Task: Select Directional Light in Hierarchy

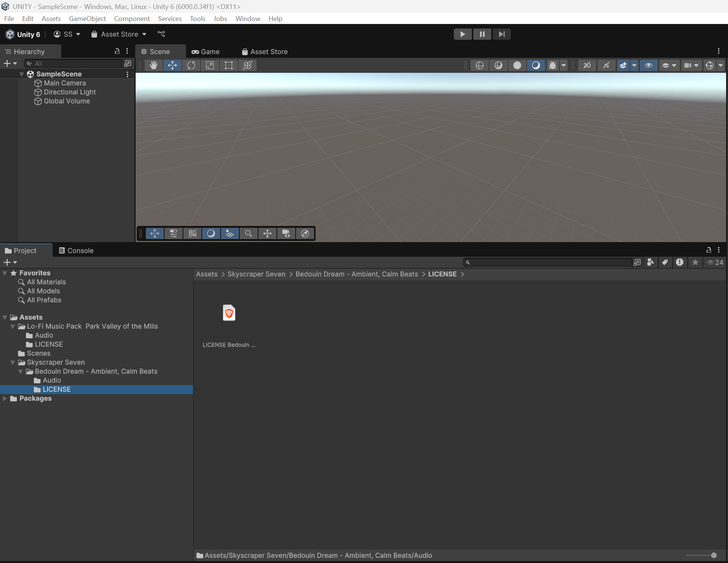Action: pyautogui.click(x=70, y=92)
